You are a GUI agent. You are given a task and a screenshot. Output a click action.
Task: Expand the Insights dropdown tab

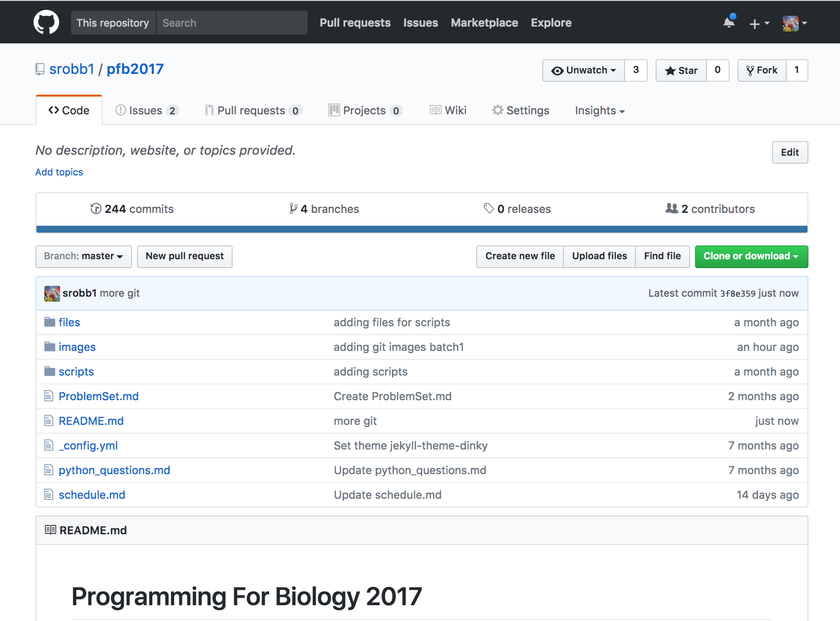click(600, 111)
